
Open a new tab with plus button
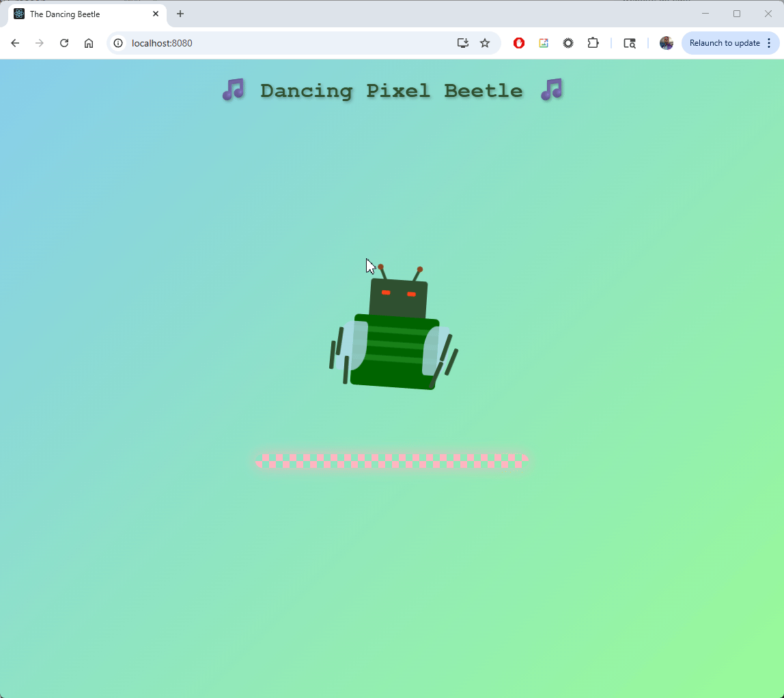[x=180, y=14]
